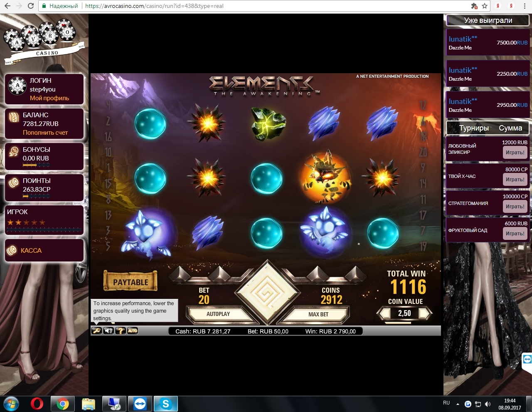532x412 pixels.
Task: Select the Турниры header tab
Action: click(x=474, y=128)
